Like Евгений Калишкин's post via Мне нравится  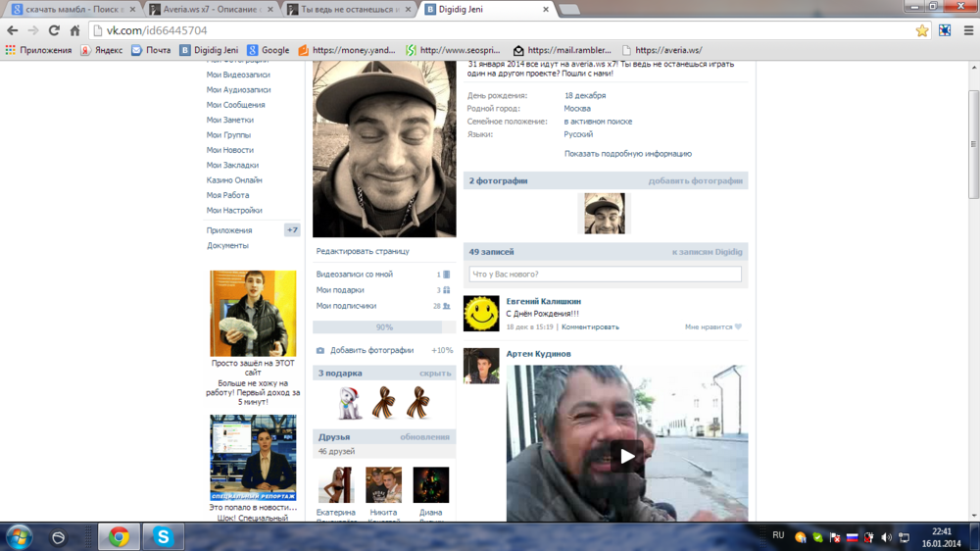(x=712, y=327)
